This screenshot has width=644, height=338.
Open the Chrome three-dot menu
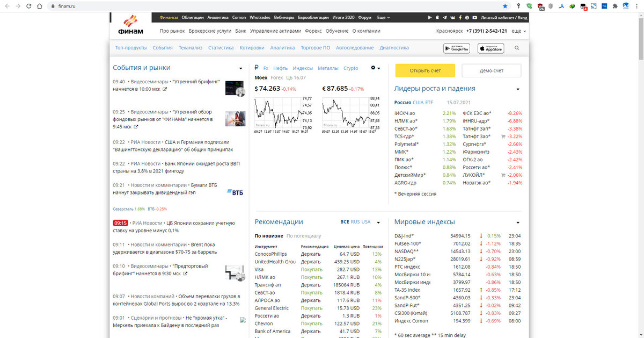638,6
